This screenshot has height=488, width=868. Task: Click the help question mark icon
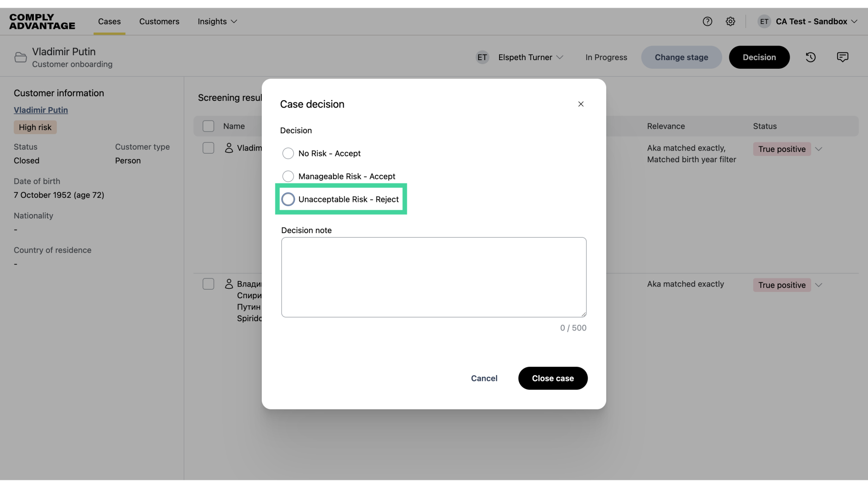point(707,21)
